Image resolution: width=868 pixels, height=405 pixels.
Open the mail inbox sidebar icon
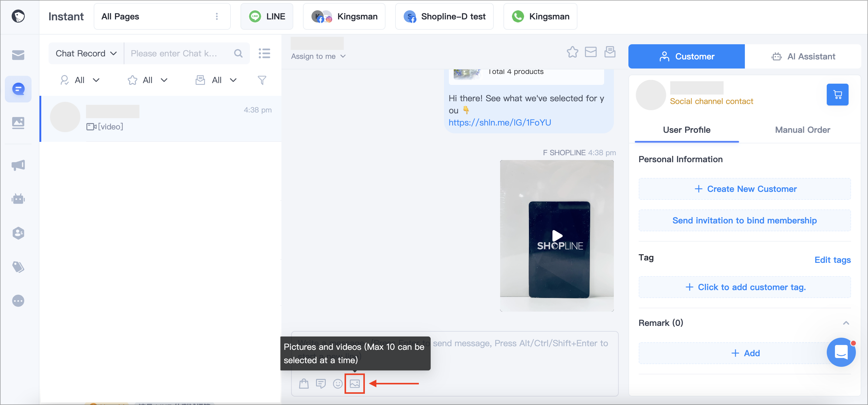[18, 55]
